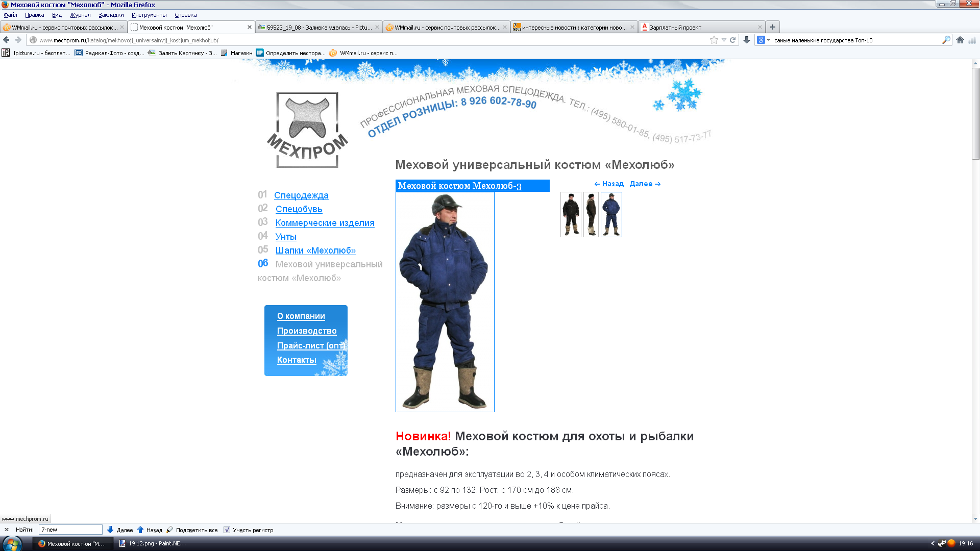Open Ipicture.ru bookmark
Viewport: 980px width, 551px height.
point(36,53)
